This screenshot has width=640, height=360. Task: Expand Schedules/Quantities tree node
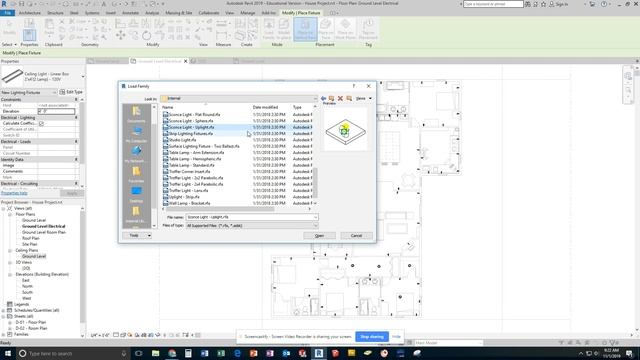click(4, 311)
